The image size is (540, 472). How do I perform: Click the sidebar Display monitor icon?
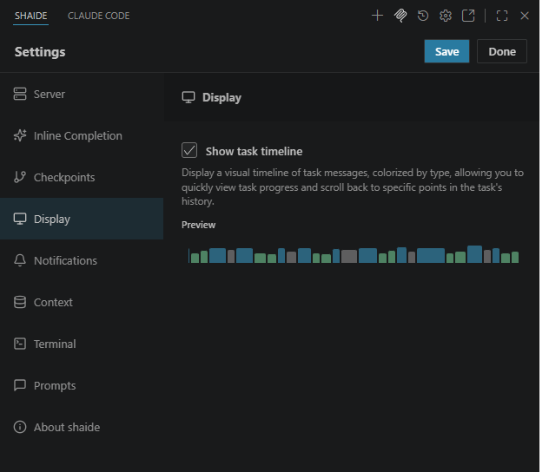click(20, 219)
